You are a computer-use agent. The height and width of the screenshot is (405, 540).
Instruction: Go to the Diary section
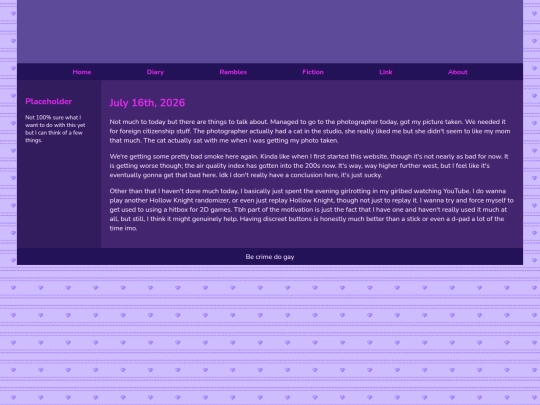click(155, 72)
